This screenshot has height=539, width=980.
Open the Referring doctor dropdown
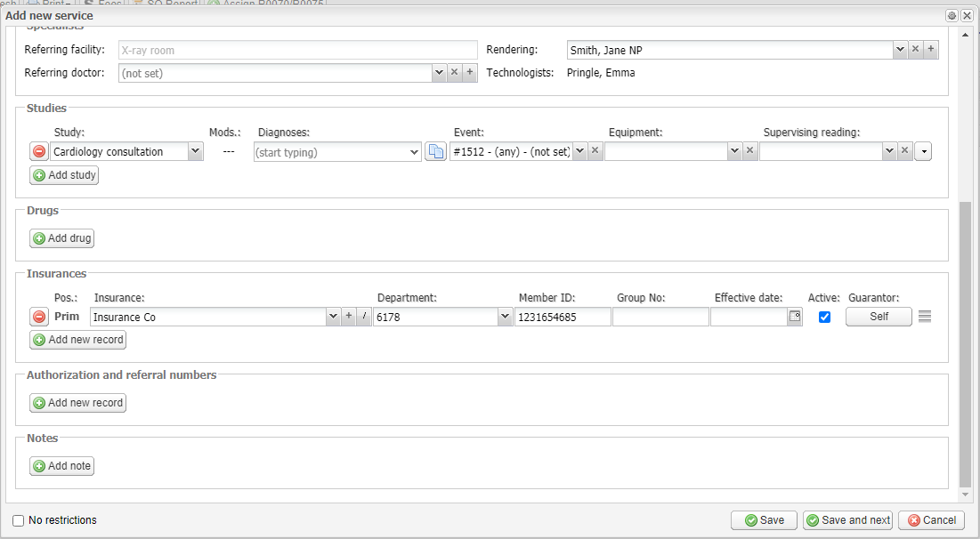[x=439, y=72]
